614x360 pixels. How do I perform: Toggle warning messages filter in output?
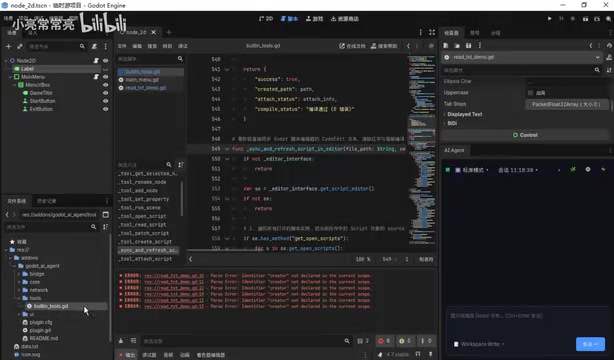[405, 341]
